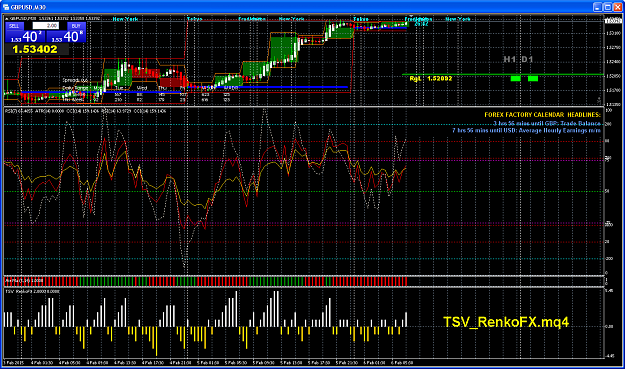This screenshot has width=625, height=369.
Task: Click the 4 Feb 21:00 time axis label
Action: click(x=181, y=363)
